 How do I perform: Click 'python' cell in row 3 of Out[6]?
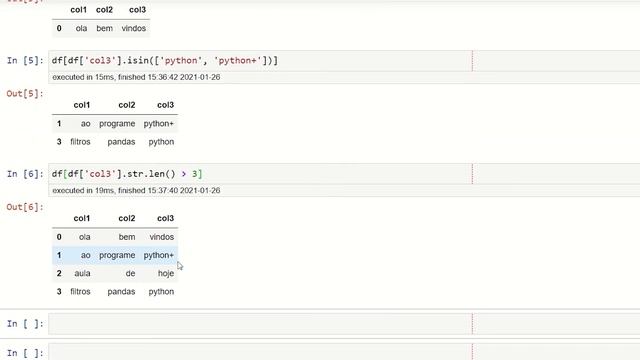coord(161,292)
